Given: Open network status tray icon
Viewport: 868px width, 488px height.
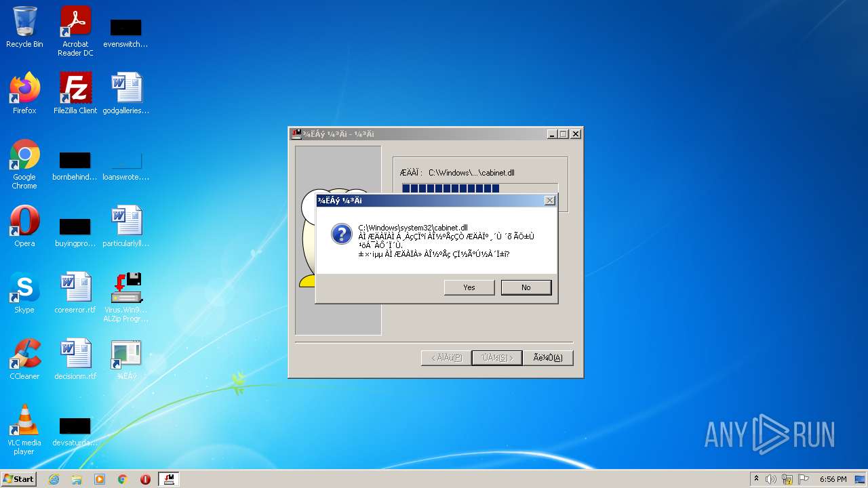Looking at the screenshot, I should [787, 479].
